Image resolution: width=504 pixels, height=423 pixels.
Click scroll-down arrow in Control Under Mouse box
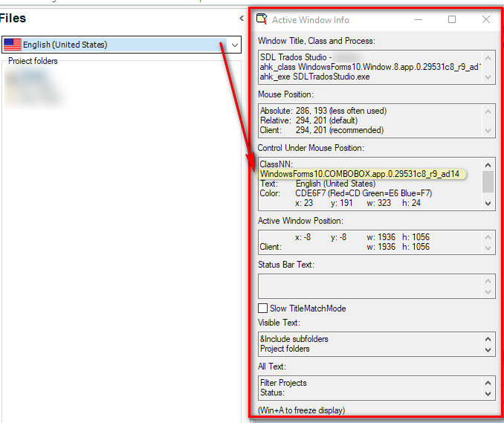pos(488,202)
